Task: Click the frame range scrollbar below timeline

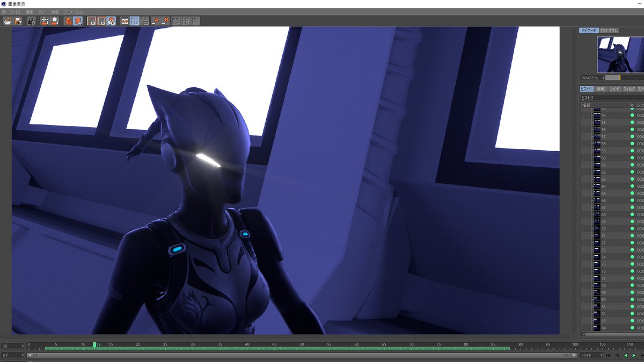Action: [302, 355]
